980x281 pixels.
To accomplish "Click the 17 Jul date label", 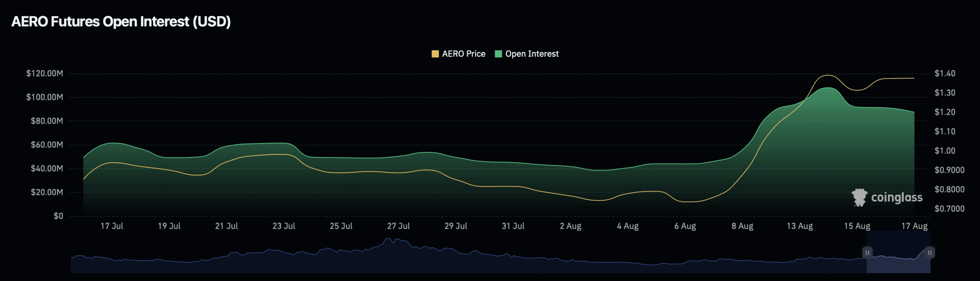I will tap(112, 226).
